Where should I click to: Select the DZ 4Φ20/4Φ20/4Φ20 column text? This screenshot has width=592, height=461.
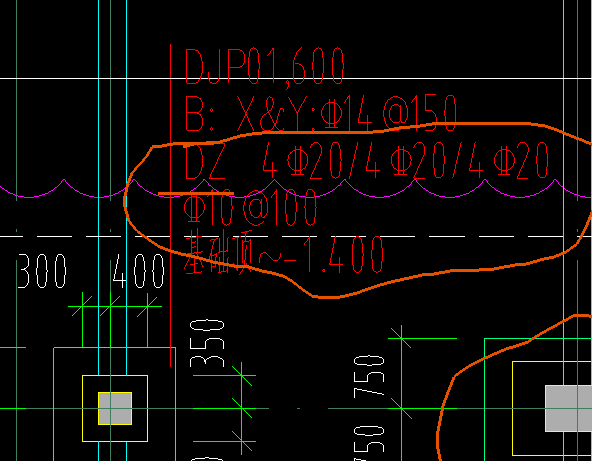pos(366,161)
